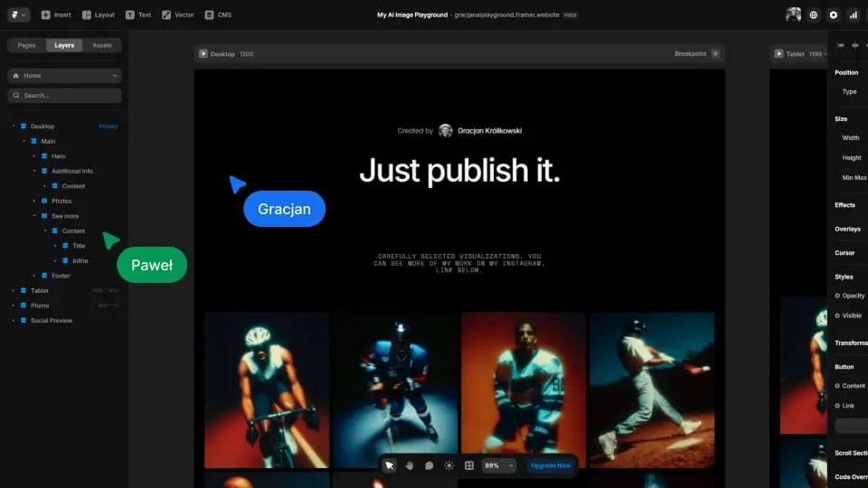Select the cyclist image thumbnail

(x=267, y=390)
